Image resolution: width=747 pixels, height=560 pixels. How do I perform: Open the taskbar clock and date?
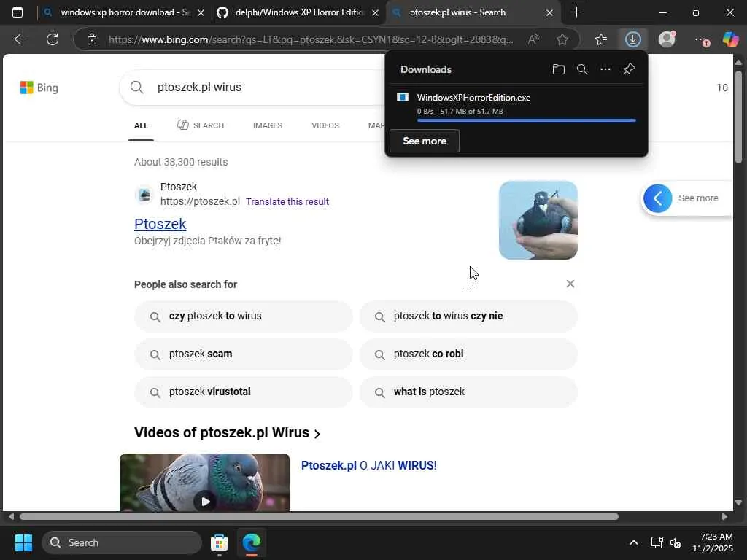pyautogui.click(x=713, y=542)
